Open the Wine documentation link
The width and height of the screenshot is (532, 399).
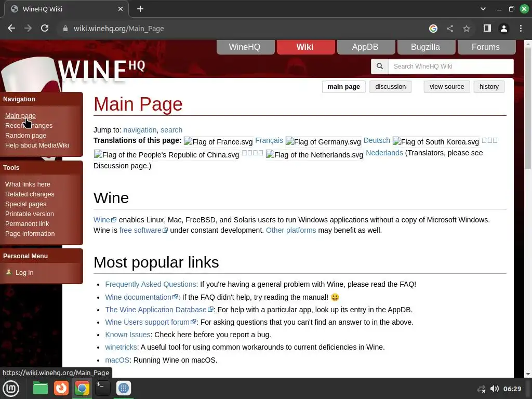(141, 297)
